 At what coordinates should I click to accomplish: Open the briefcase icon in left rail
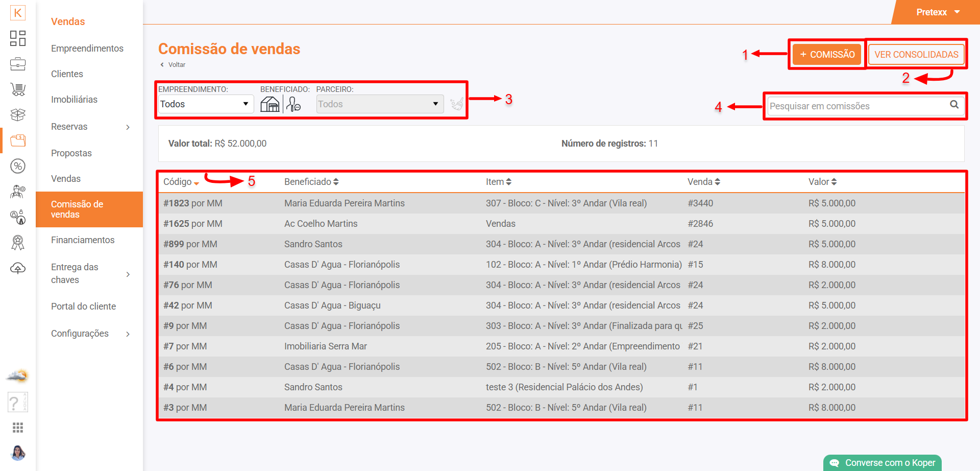pos(18,64)
